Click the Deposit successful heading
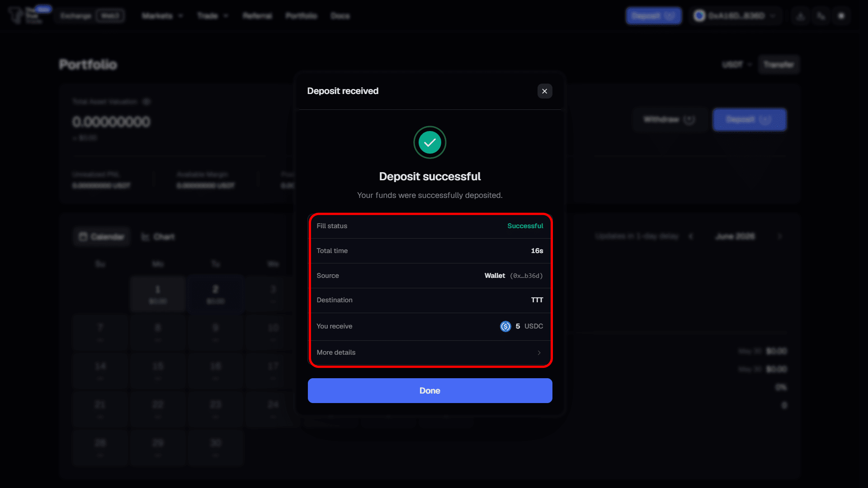868x488 pixels. pos(430,177)
